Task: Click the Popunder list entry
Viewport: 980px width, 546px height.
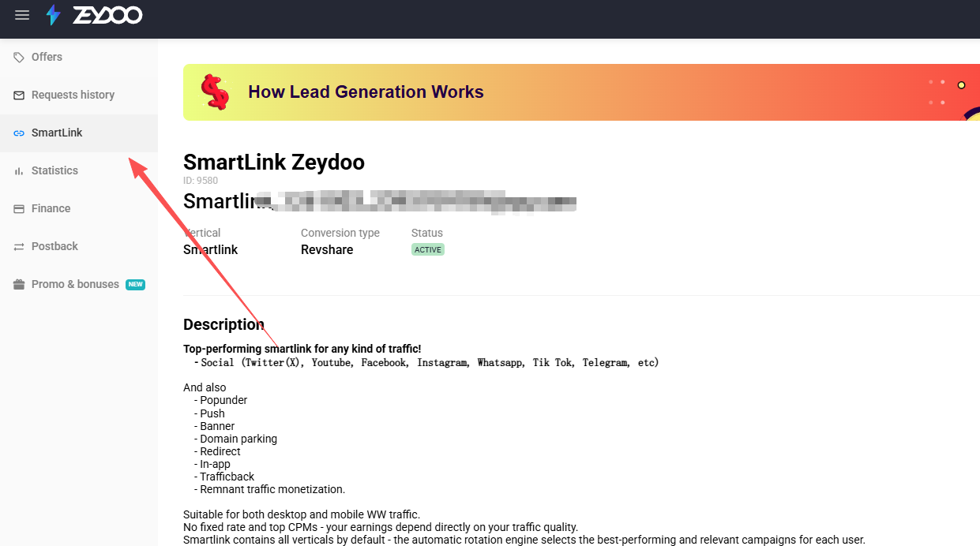Action: (x=220, y=400)
